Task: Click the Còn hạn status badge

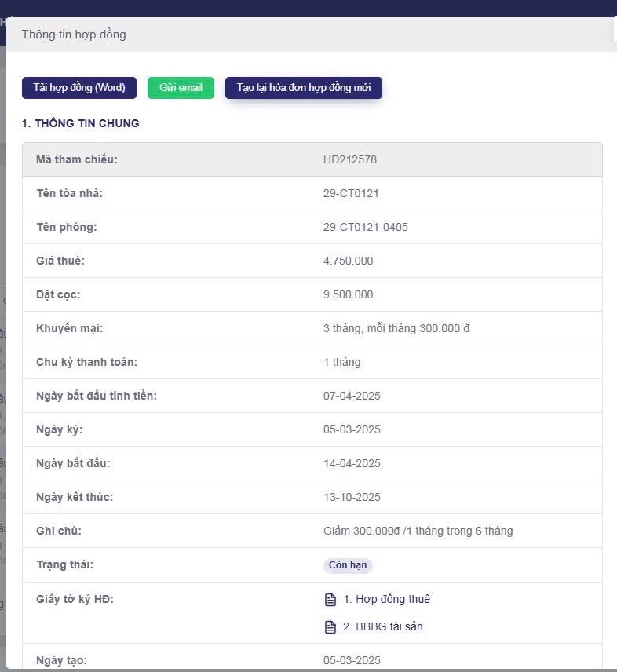Action: [348, 565]
